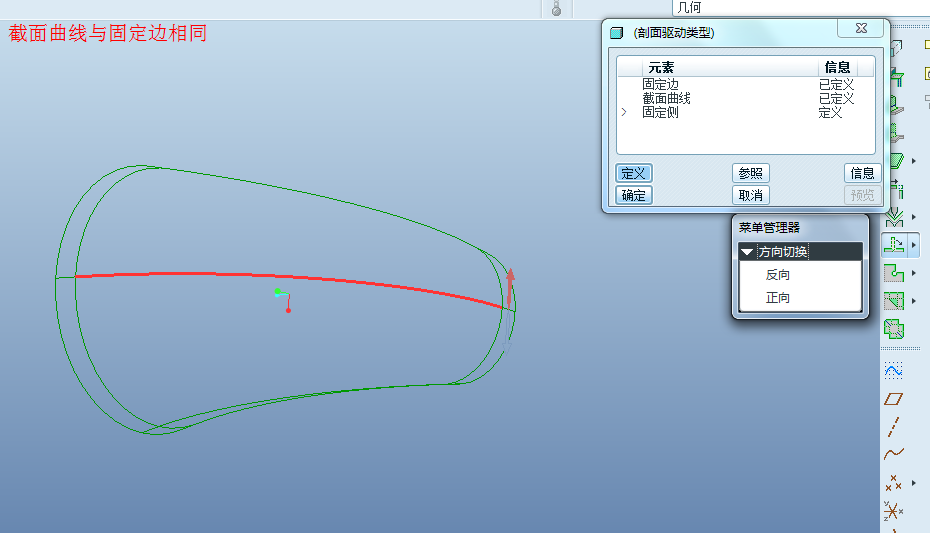Expand the datum point flyout arrow
The height and width of the screenshot is (533, 930).
point(914,483)
